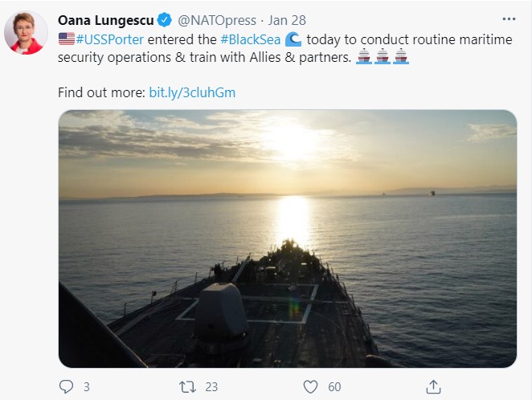Click the last ship emoji
The image size is (532, 400).
pos(401,58)
